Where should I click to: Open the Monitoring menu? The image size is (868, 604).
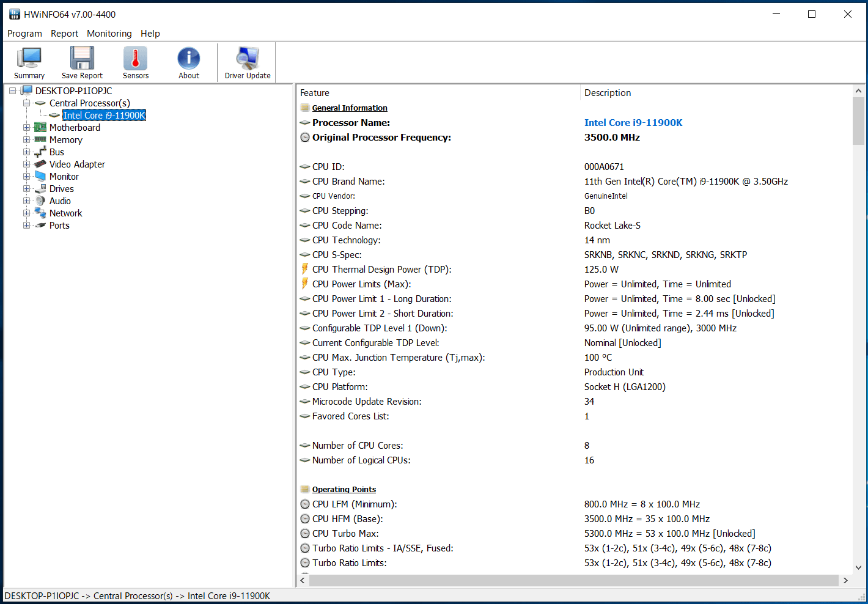(x=109, y=34)
